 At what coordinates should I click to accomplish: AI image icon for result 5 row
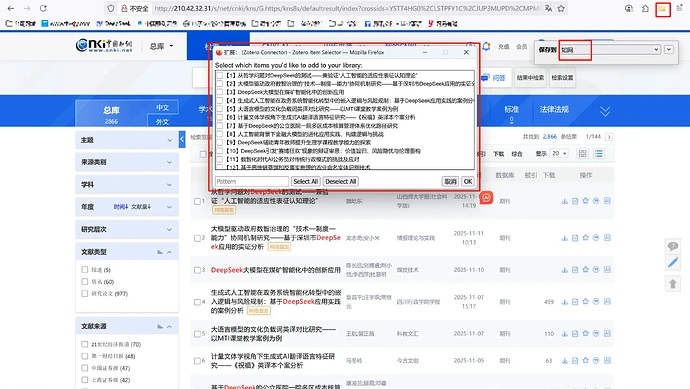pyautogui.click(x=607, y=334)
